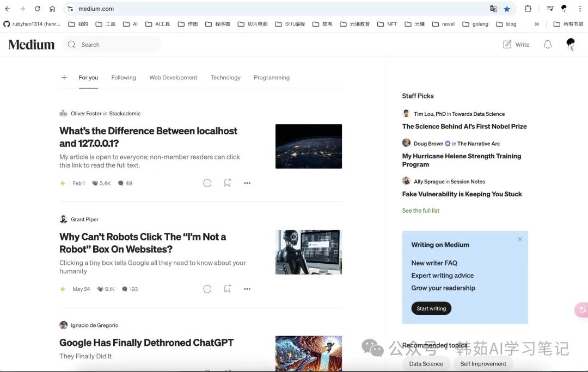Open the Chrome profile avatar icon

[564, 8]
